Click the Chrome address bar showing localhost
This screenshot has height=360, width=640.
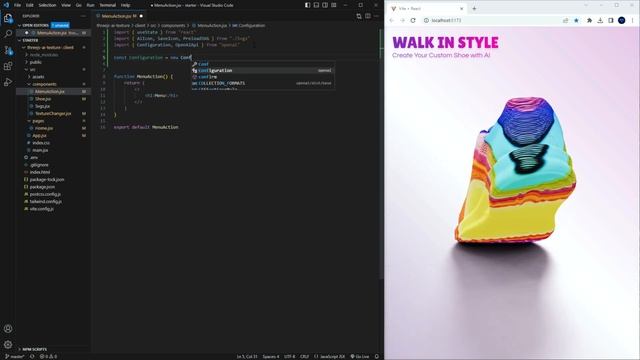tap(490, 20)
